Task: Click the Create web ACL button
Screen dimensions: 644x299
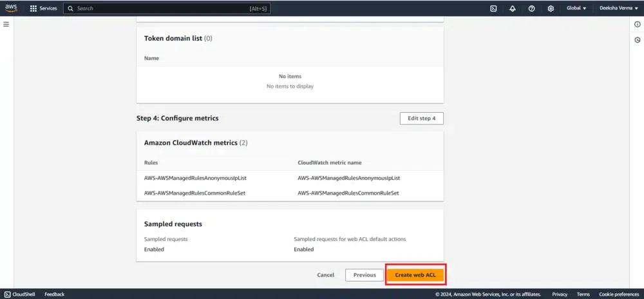Action: click(415, 275)
